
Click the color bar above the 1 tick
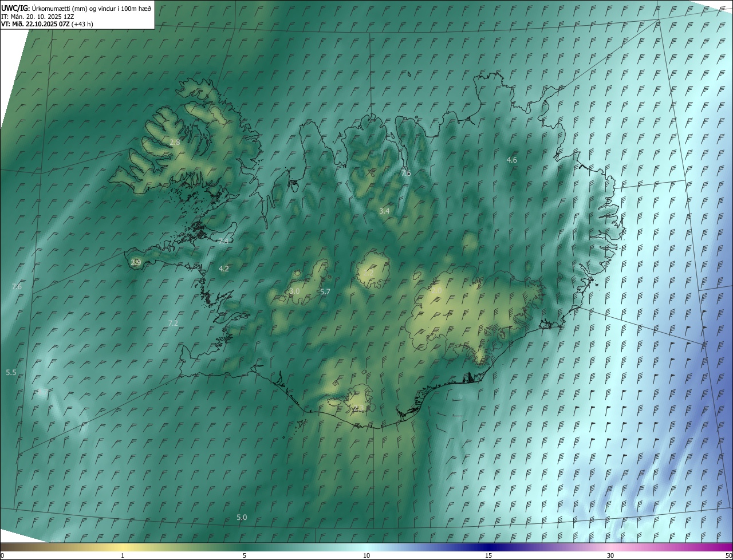[x=123, y=547]
